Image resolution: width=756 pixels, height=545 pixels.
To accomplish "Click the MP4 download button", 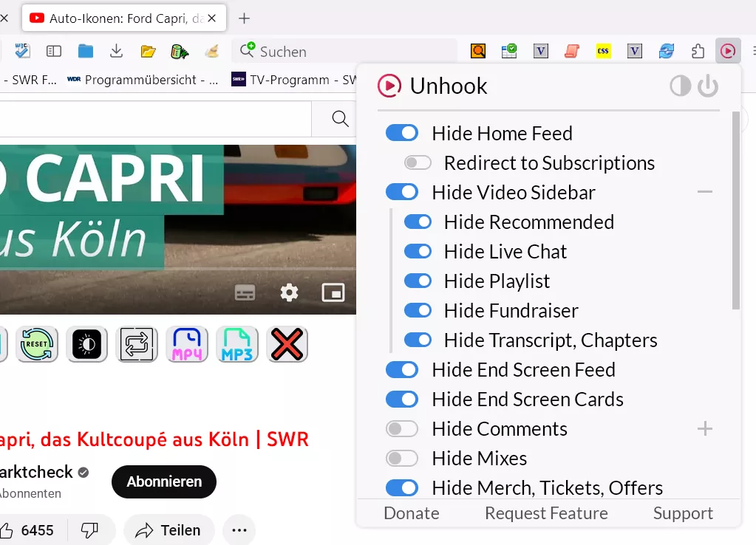I will [187, 344].
